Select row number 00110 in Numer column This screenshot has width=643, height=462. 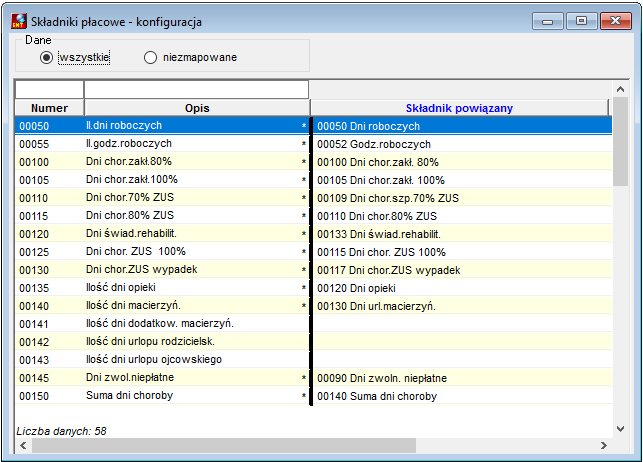34,198
